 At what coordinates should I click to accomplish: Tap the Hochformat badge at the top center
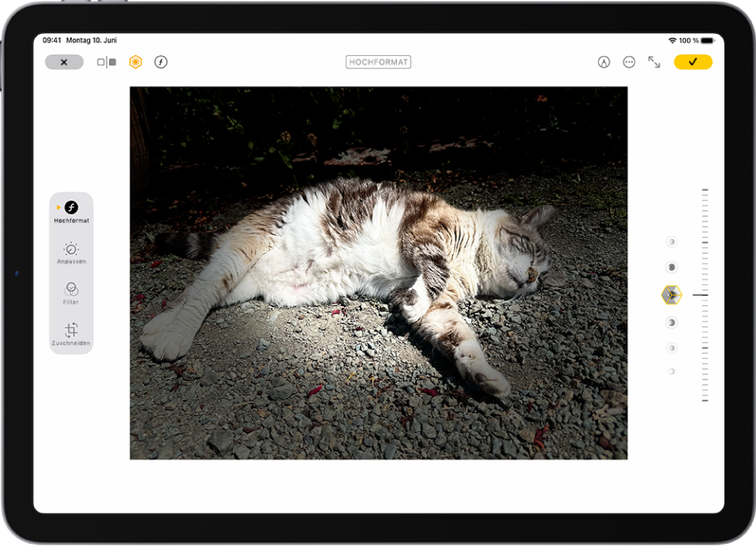(x=378, y=62)
